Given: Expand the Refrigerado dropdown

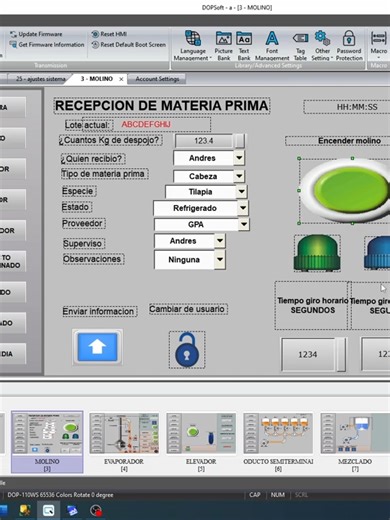Looking at the screenshot, I should click(x=243, y=208).
